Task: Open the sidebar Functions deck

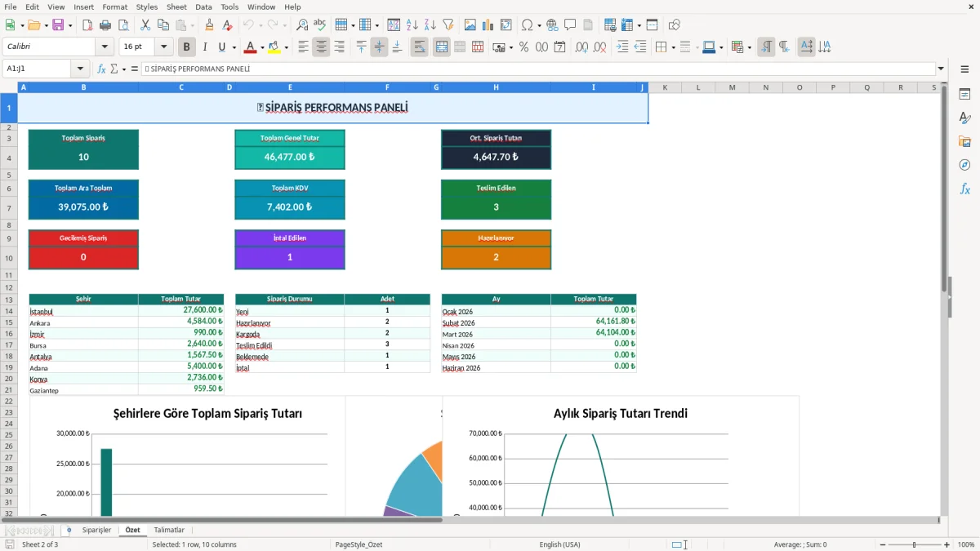Action: pyautogui.click(x=964, y=189)
